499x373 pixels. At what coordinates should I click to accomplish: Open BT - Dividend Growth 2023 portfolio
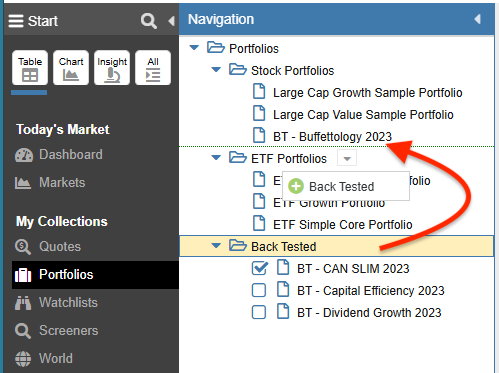[369, 313]
